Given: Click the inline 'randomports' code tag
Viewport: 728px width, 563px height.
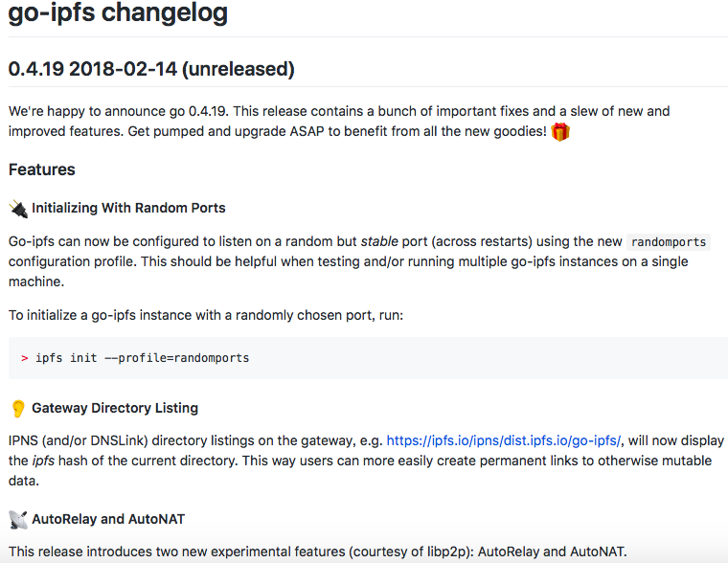Looking at the screenshot, I should 669,242.
